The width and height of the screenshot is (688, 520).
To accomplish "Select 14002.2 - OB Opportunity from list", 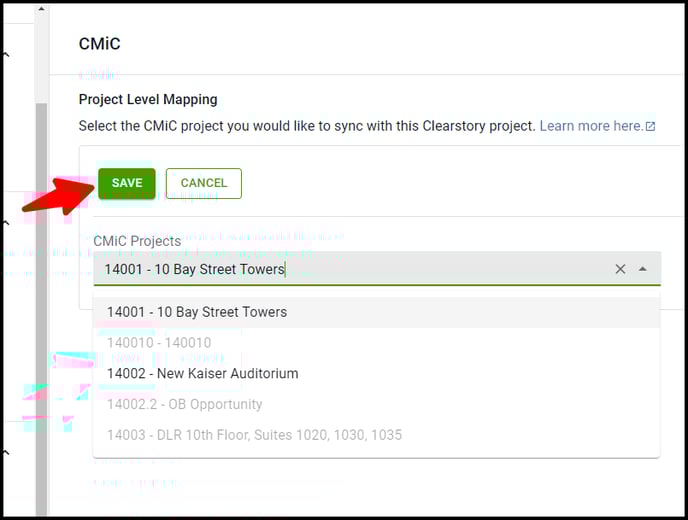I will (x=185, y=404).
